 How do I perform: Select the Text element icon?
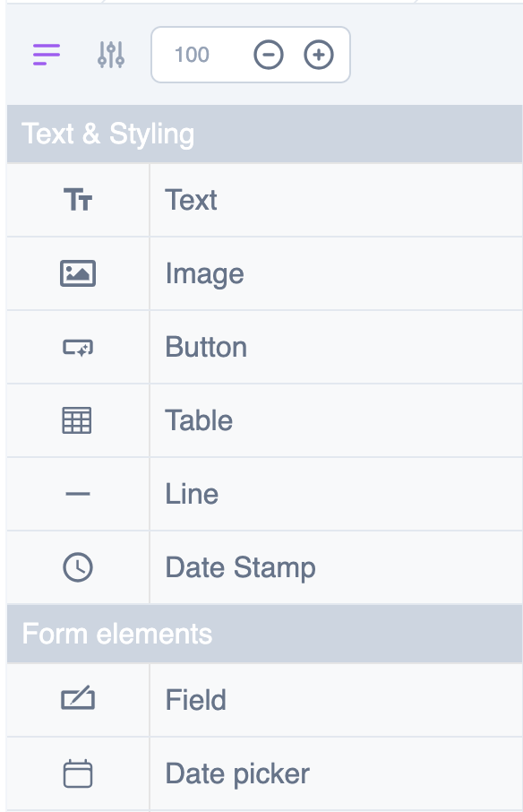pyautogui.click(x=78, y=200)
